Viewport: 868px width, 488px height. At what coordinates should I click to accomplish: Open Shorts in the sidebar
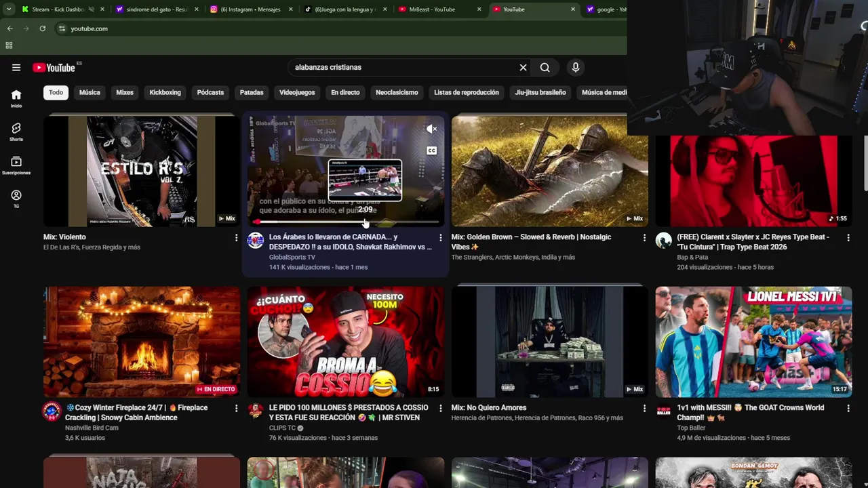point(16,132)
